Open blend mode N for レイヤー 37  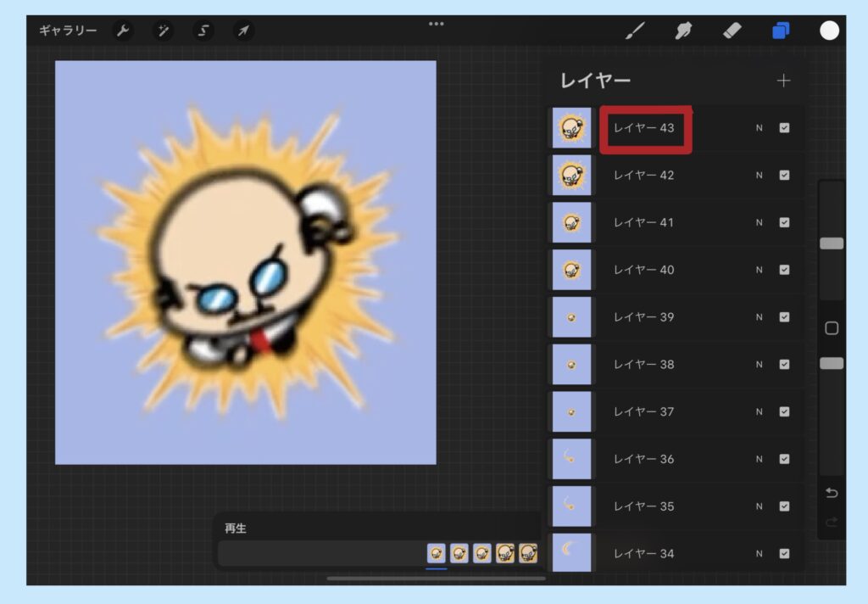pyautogui.click(x=759, y=411)
